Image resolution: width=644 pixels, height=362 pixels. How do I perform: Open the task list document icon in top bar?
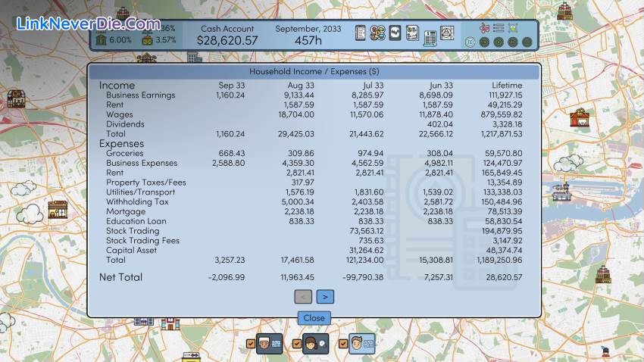tap(361, 33)
